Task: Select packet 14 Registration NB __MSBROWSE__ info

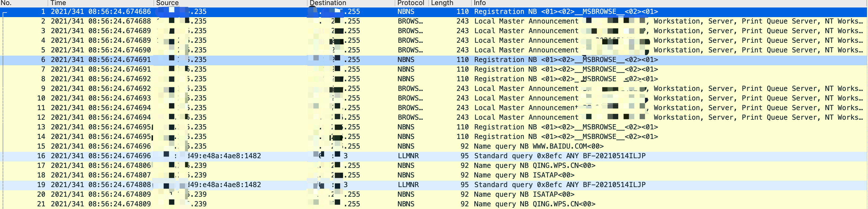Action: pos(566,137)
